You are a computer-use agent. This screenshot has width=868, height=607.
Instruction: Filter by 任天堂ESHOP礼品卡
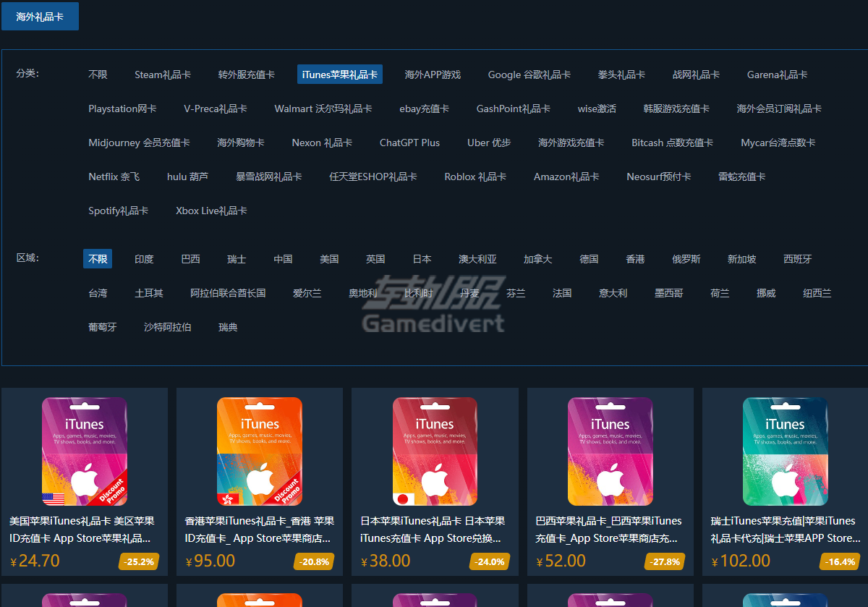[x=373, y=177]
